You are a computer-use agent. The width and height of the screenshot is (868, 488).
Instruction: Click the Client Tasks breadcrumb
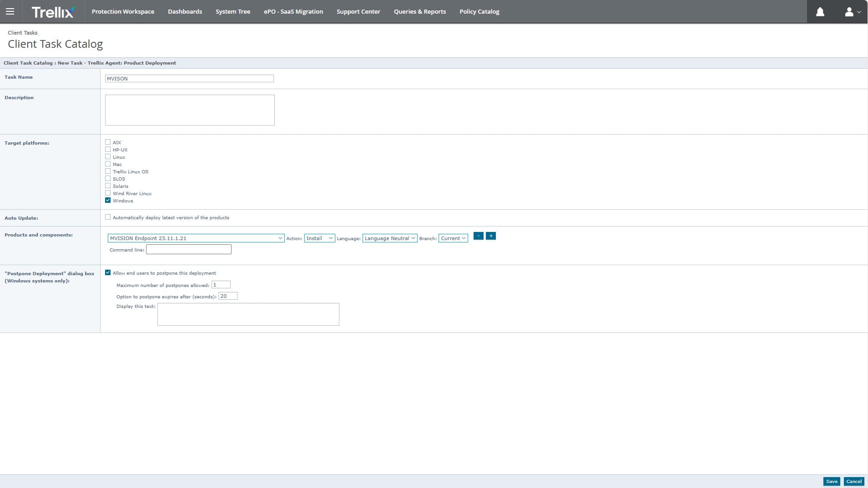pos(23,33)
